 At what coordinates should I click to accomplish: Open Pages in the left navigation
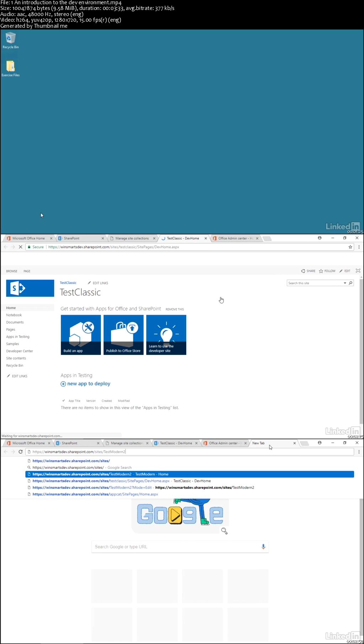coord(11,330)
